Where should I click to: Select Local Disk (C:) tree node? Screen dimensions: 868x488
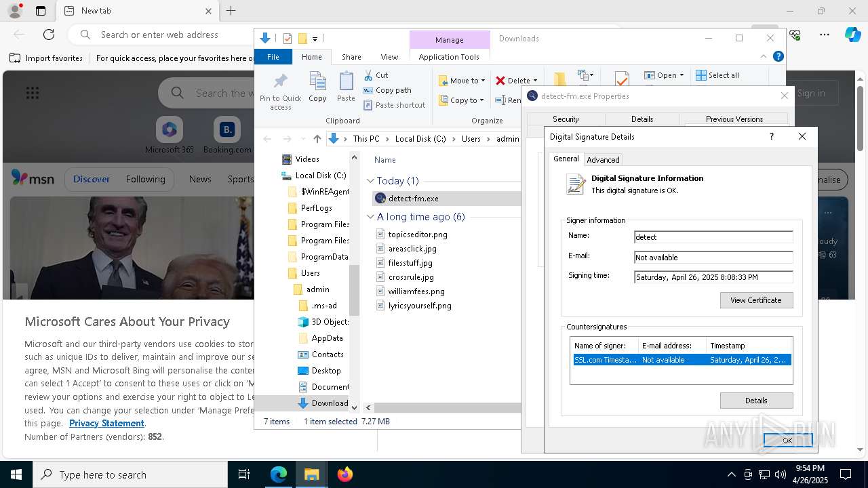tap(314, 176)
